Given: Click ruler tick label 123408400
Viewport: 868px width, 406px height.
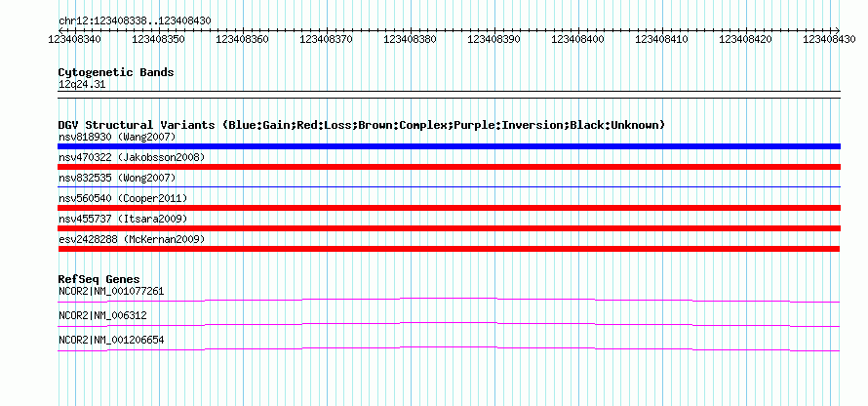Looking at the screenshot, I should (x=578, y=39).
